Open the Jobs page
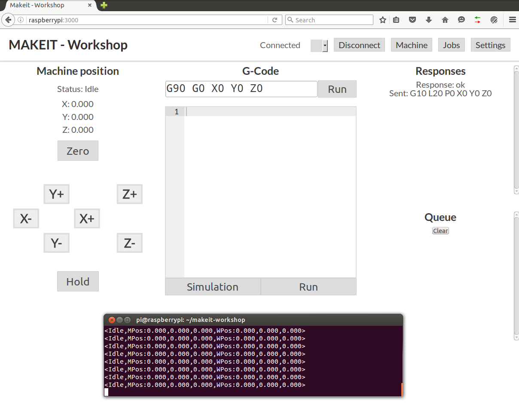Image resolution: width=519 pixels, height=420 pixels. click(x=451, y=45)
